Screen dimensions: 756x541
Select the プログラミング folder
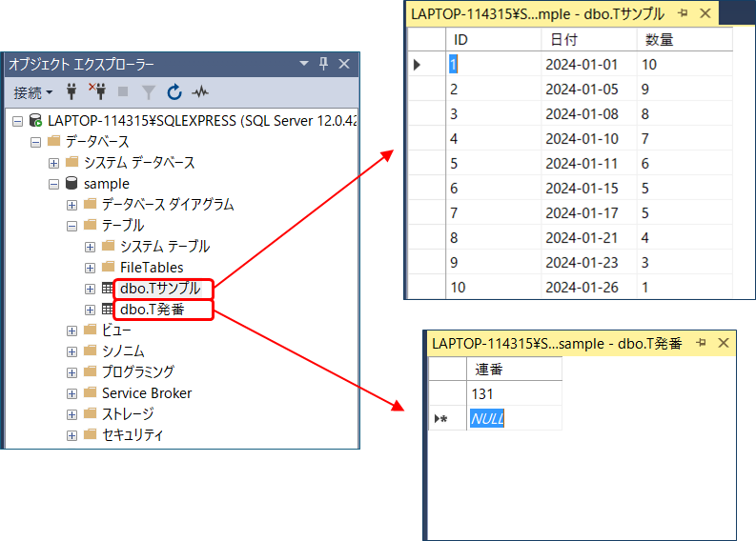[138, 371]
